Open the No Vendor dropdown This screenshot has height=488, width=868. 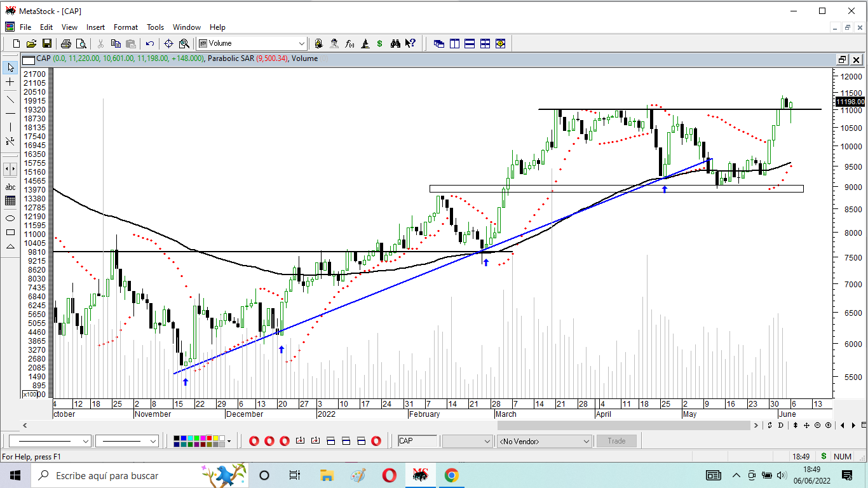[x=586, y=441]
